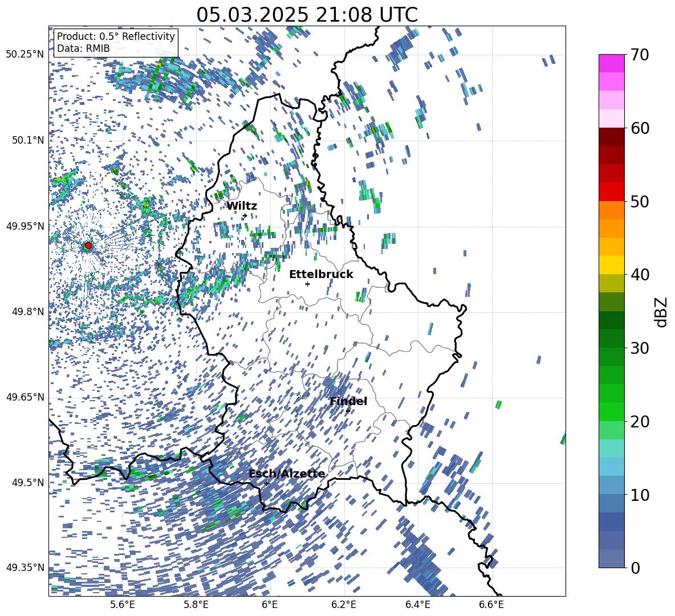This screenshot has height=616, width=675.
Task: Click the Wiltz location cross marker
Action: (x=245, y=215)
